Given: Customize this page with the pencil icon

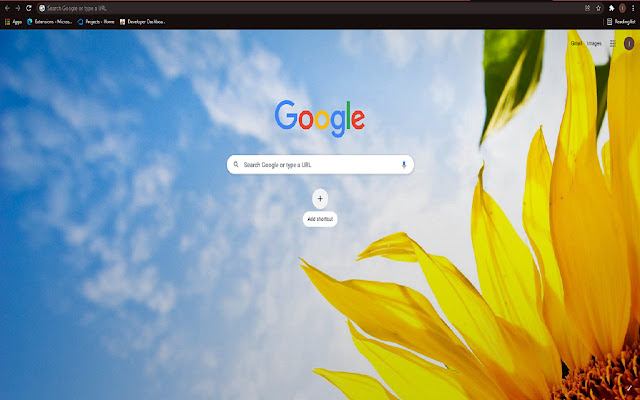Looking at the screenshot, I should 629,388.
